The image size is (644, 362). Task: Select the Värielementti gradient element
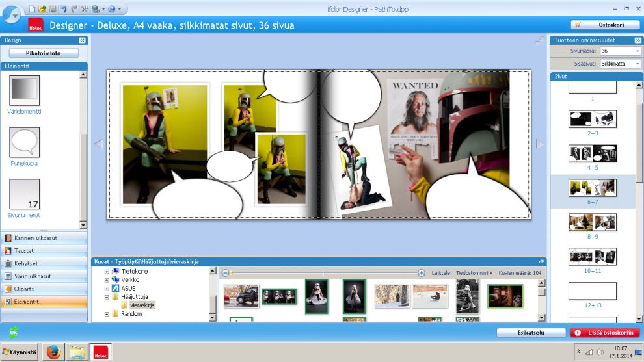coord(24,91)
